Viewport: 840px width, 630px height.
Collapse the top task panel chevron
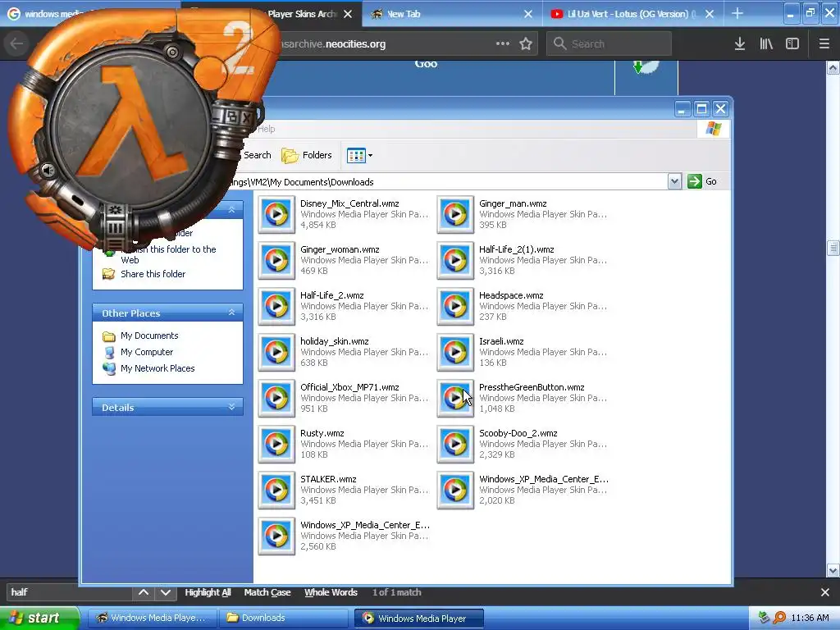pyautogui.click(x=232, y=209)
